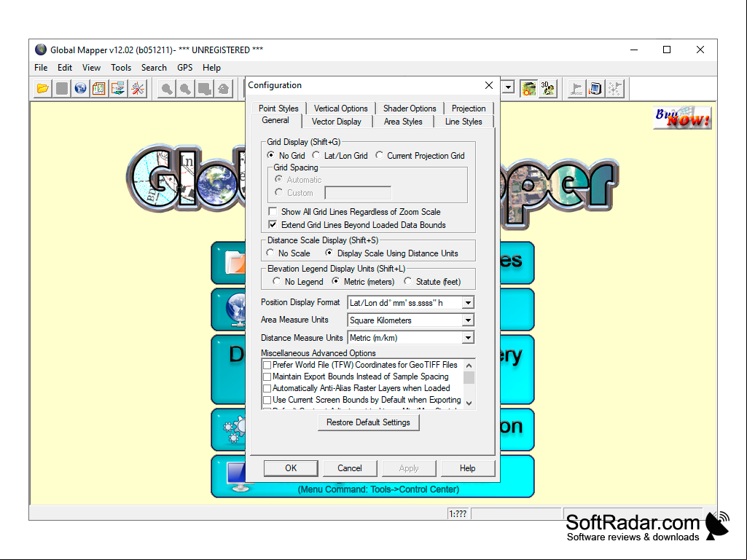The height and width of the screenshot is (560, 747).
Task: Expand the Area Measure Units combo box
Action: click(x=468, y=320)
